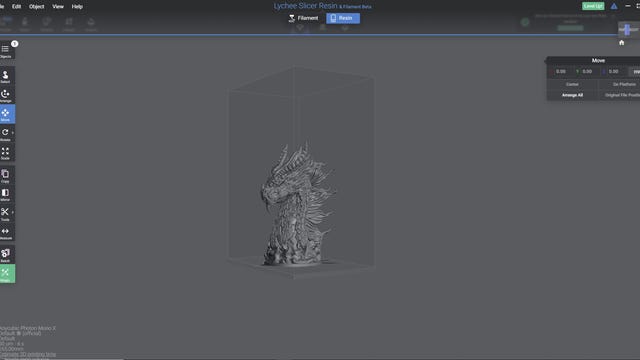Image resolution: width=640 pixels, height=360 pixels.
Task: Open Estimate 3D printing time link
Action: (x=28, y=354)
